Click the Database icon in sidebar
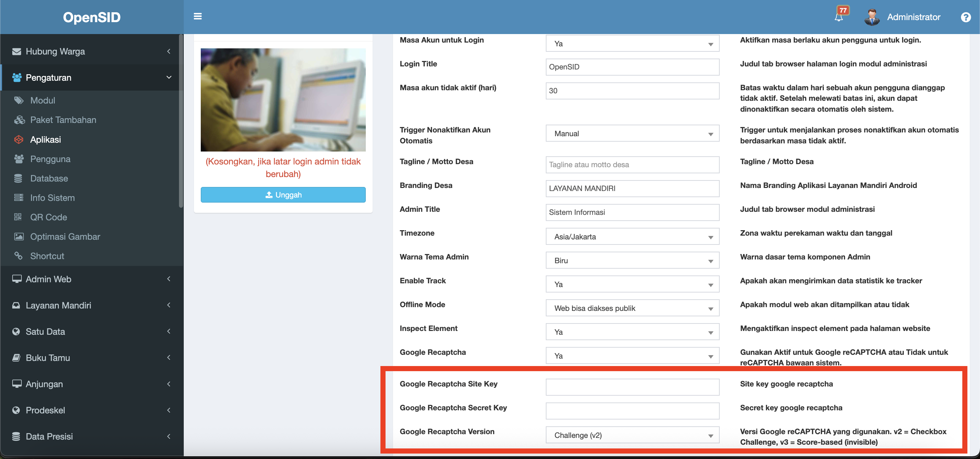The height and width of the screenshot is (459, 980). click(18, 178)
